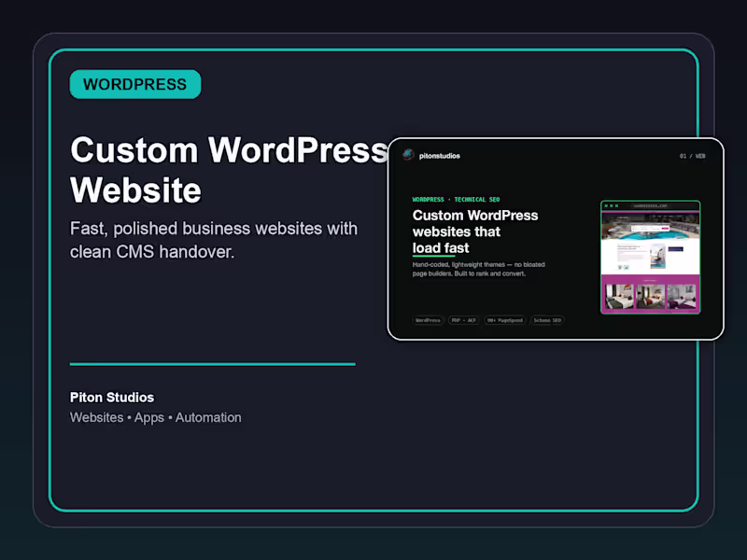Click the pitonstudios globe logo icon
The height and width of the screenshot is (560, 747).
click(x=408, y=155)
